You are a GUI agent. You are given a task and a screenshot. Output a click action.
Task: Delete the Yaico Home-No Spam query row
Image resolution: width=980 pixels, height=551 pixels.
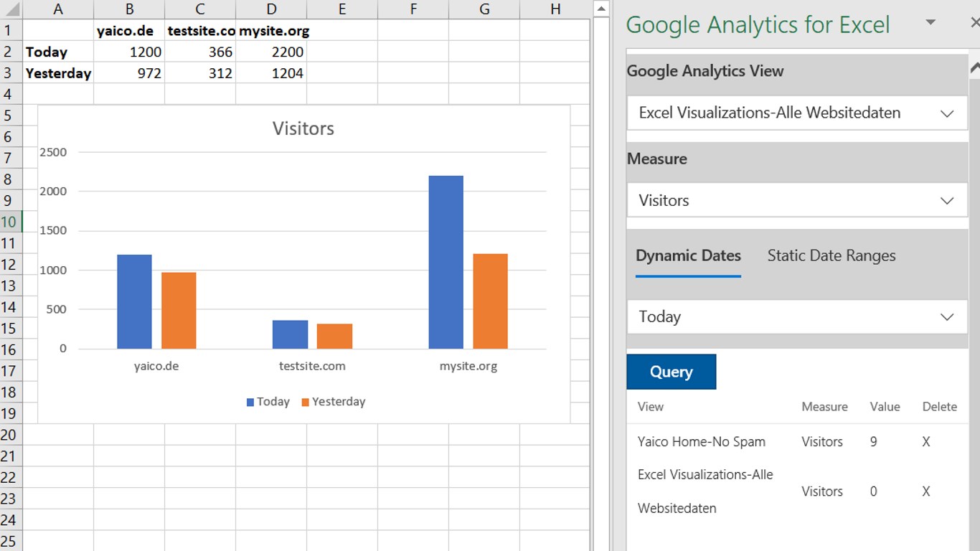[x=926, y=442]
